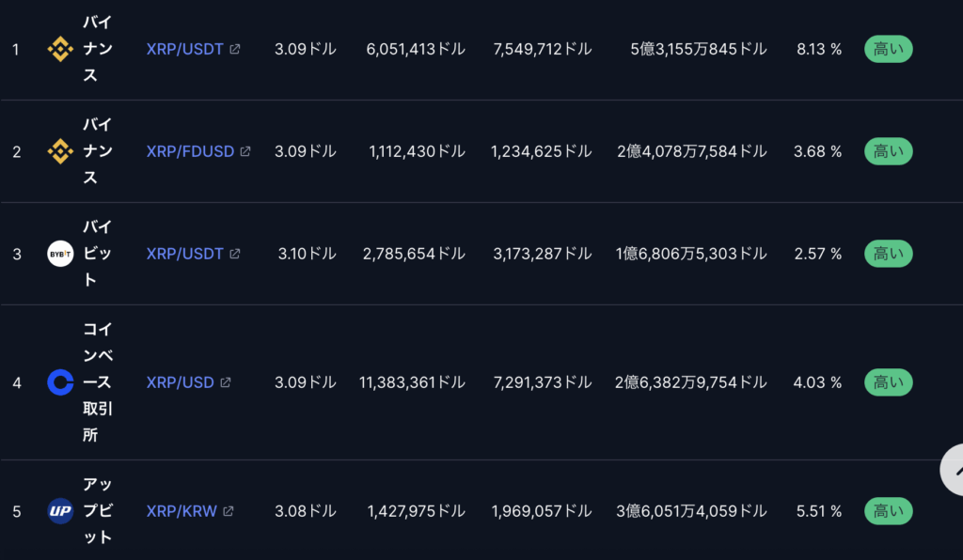Click the scroll-to-top round button
The height and width of the screenshot is (560, 963).
(x=953, y=470)
